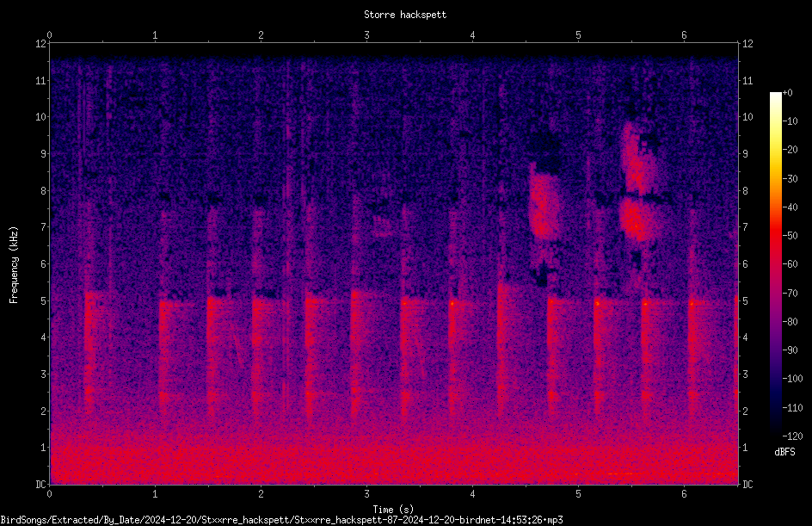Click the bright call blob near 7 kHz at 4.7 s
812x526 pixels.
pos(544,207)
